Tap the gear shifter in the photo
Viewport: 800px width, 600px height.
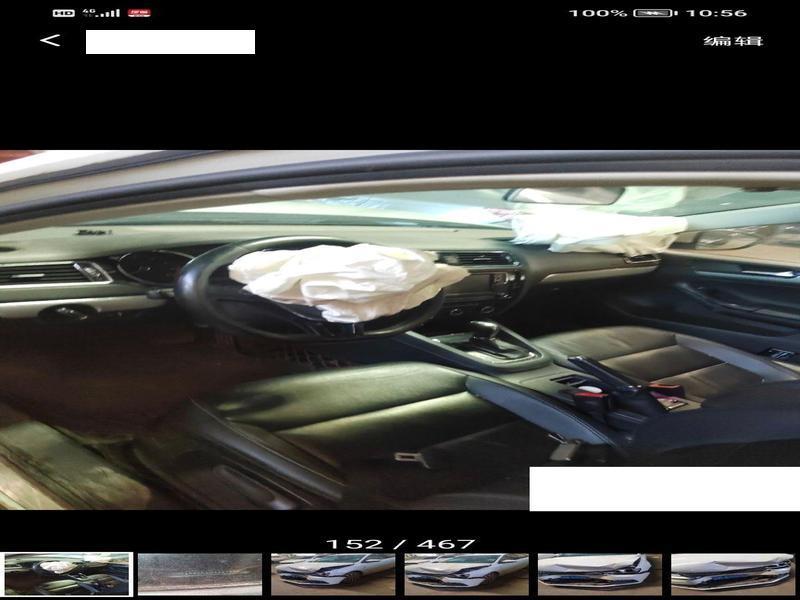[487, 336]
